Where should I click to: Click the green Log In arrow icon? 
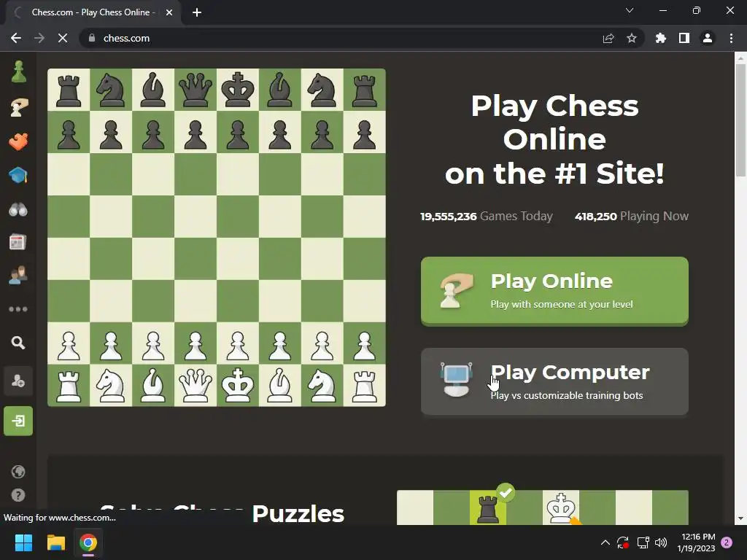point(18,421)
